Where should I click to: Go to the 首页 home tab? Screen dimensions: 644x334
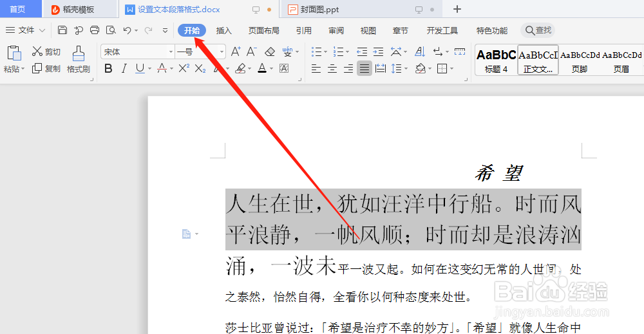click(17, 9)
